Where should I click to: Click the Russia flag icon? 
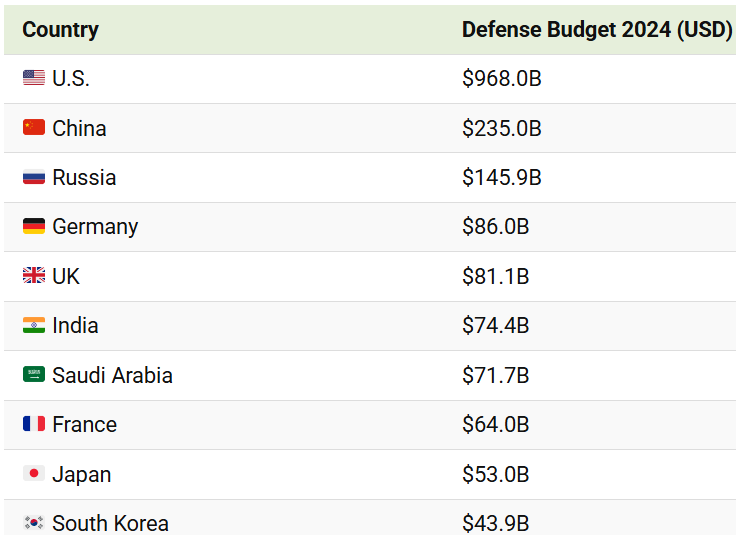34,177
